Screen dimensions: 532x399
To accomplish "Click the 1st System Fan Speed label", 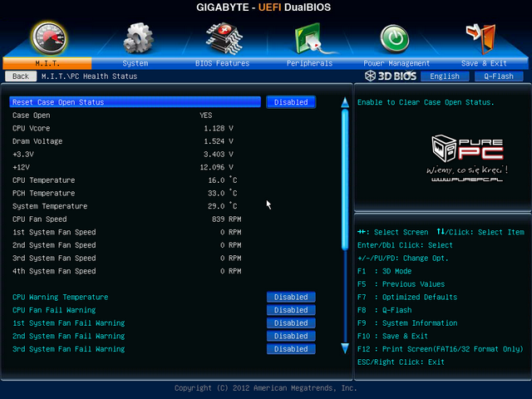I will tap(54, 232).
